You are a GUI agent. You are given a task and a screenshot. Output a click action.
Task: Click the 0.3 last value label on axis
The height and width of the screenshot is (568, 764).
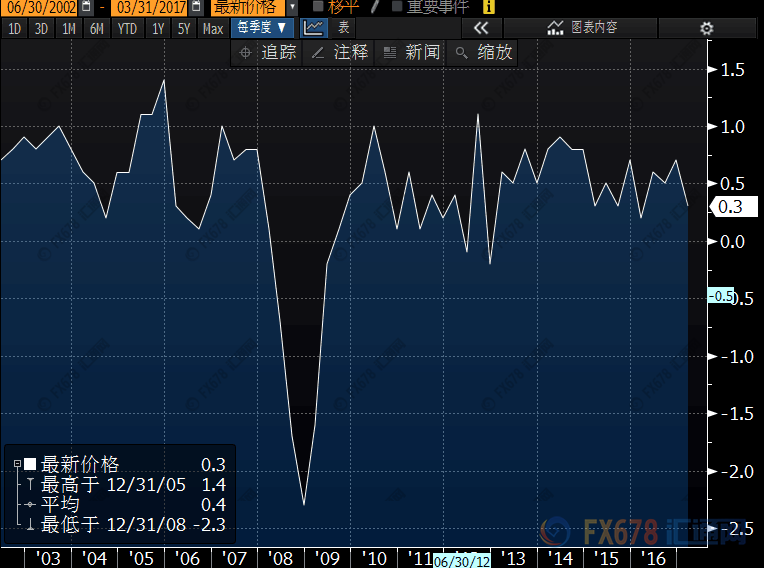[x=734, y=207]
